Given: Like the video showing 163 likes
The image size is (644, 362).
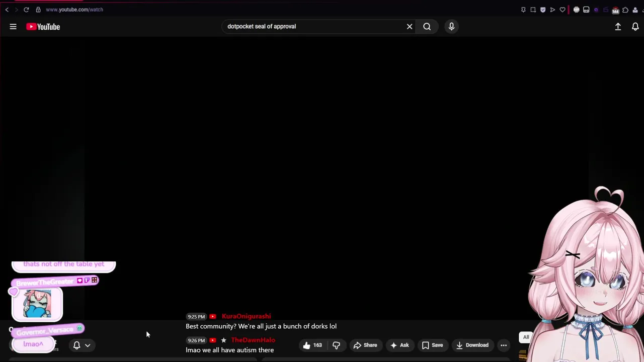Looking at the screenshot, I should point(312,345).
